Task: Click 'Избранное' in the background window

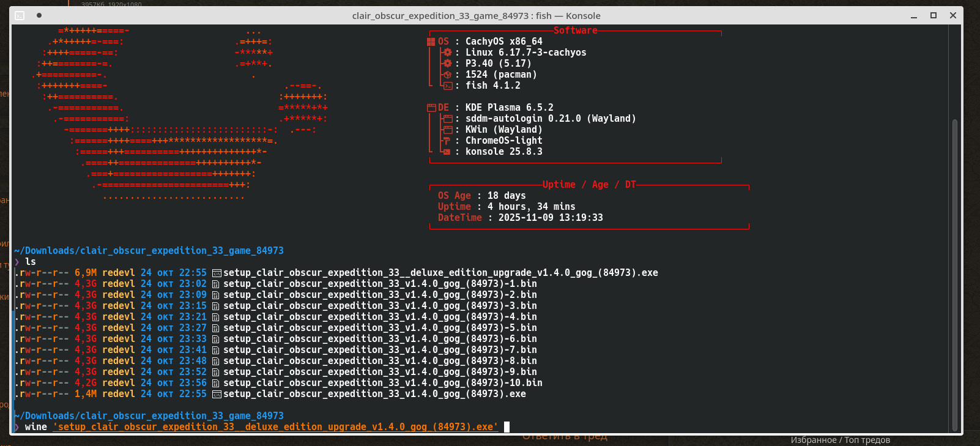Action: (x=814, y=440)
